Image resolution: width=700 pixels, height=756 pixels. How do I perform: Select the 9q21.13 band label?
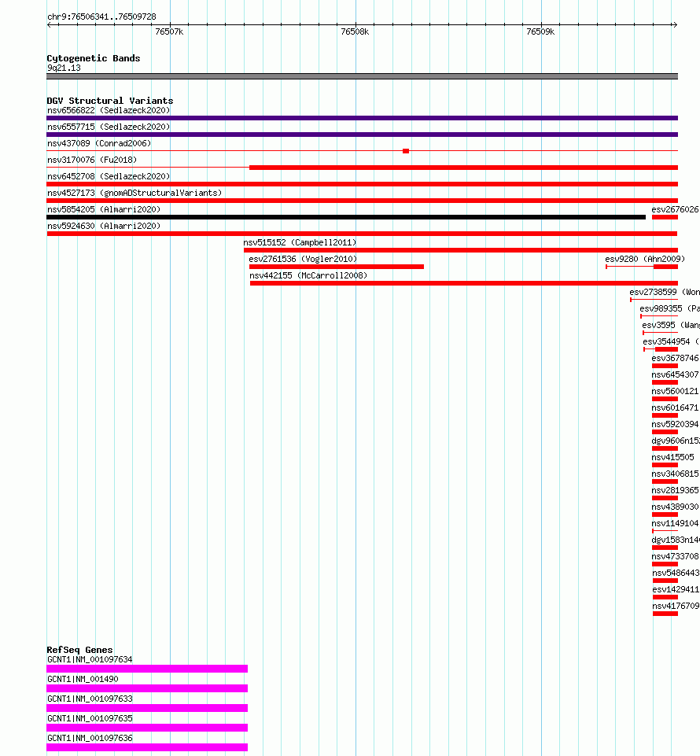tap(64, 68)
